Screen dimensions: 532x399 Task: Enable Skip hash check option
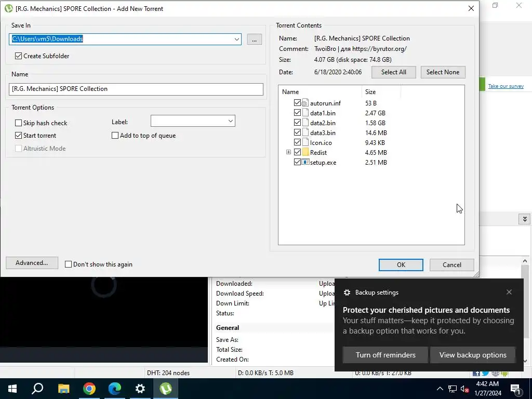pos(18,123)
